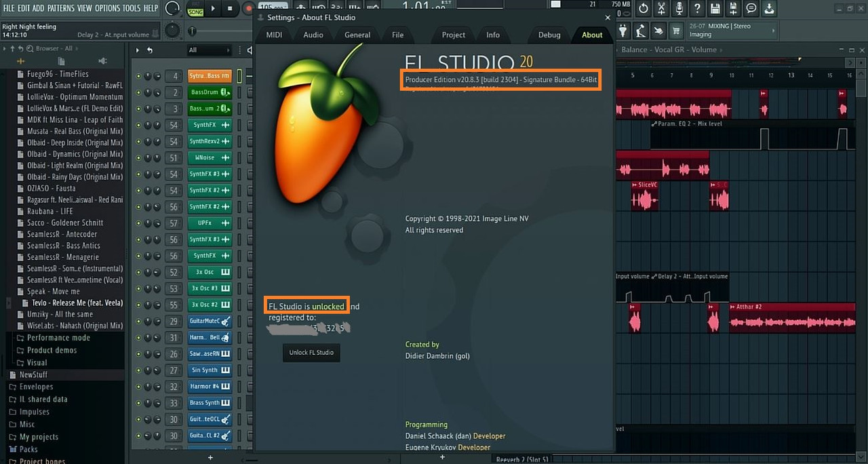Mute the BassDrum channel LED
868x464 pixels.
coord(139,92)
